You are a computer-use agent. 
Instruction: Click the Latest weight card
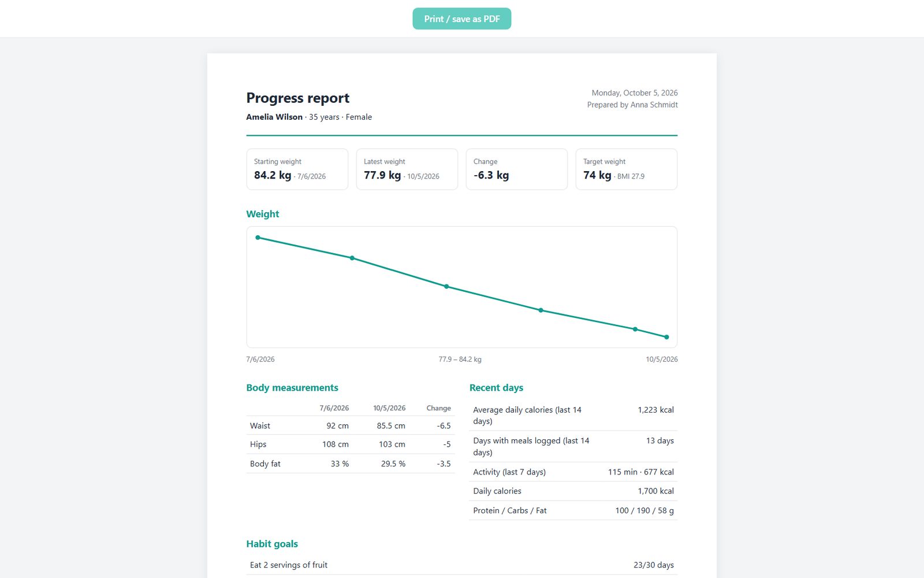407,169
